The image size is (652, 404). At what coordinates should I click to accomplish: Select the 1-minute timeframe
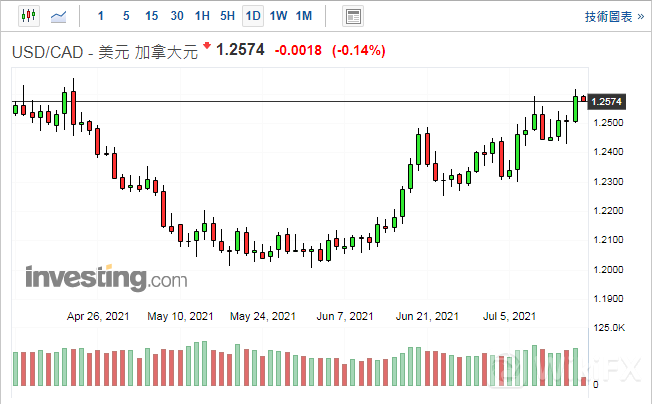pyautogui.click(x=100, y=16)
